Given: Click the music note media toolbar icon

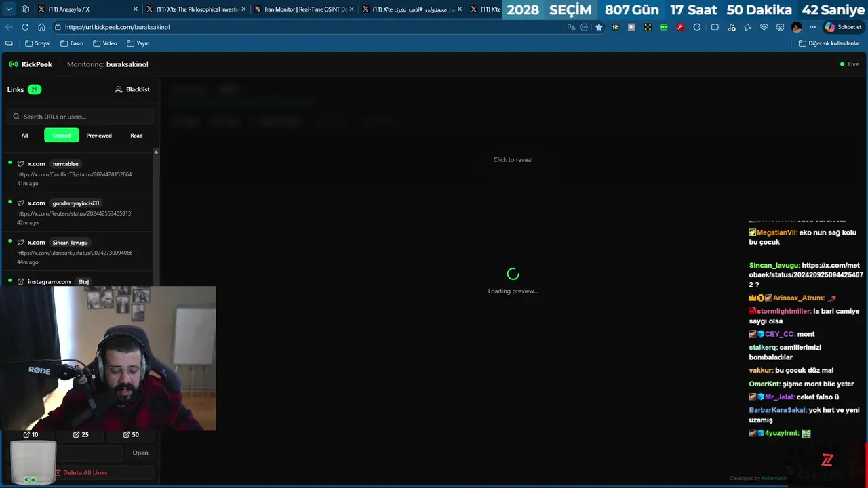Looking at the screenshot, I should [731, 27].
